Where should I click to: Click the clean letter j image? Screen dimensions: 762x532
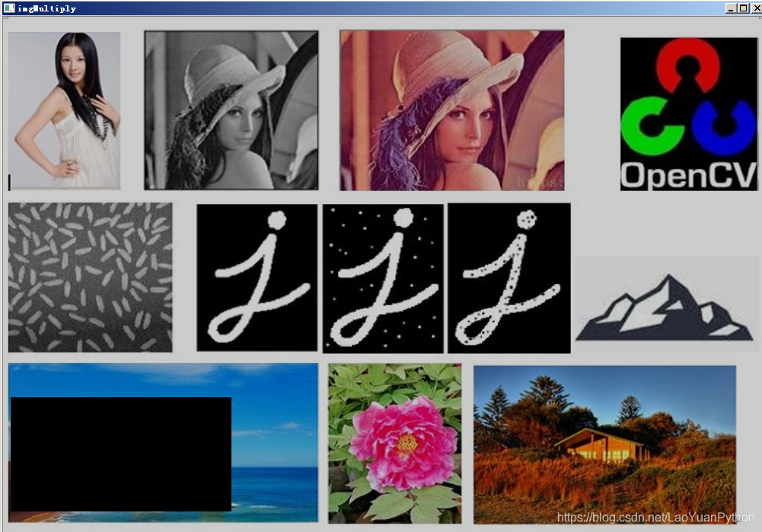click(257, 278)
